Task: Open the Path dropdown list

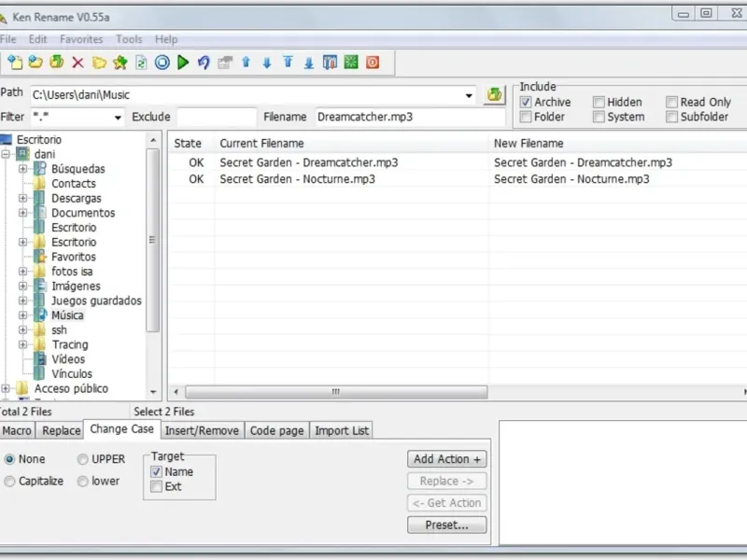Action: (x=469, y=96)
